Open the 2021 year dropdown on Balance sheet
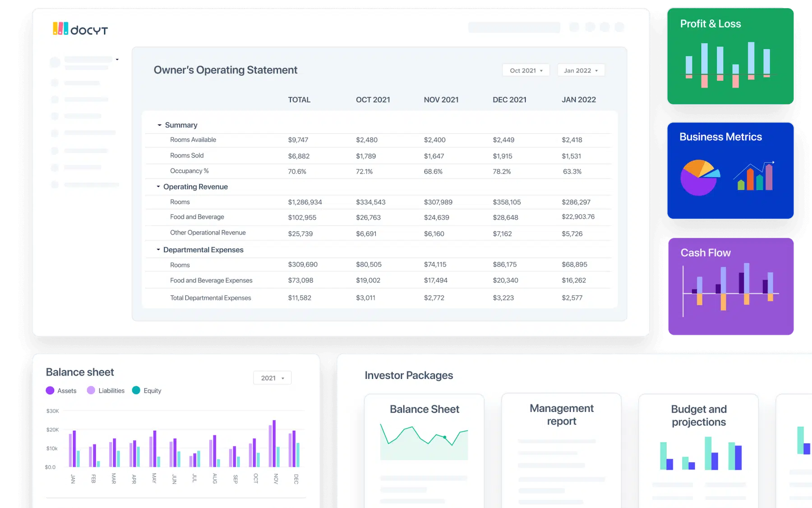The image size is (812, 508). [x=272, y=378]
